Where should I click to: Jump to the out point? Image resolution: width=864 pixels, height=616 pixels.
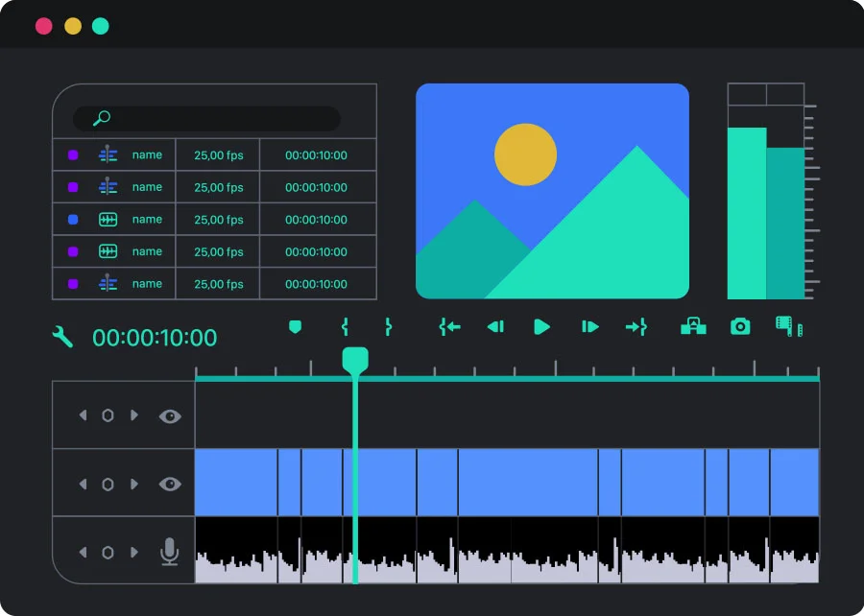coord(636,327)
